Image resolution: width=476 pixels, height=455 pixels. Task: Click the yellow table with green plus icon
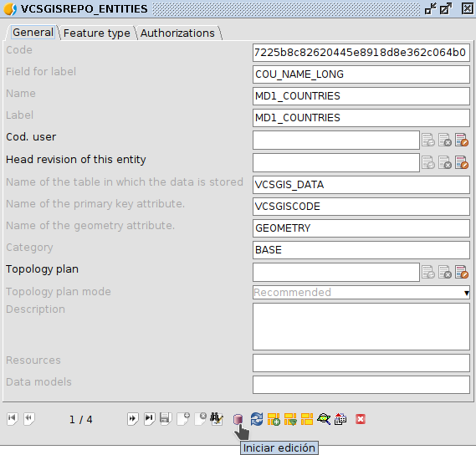(x=274, y=419)
